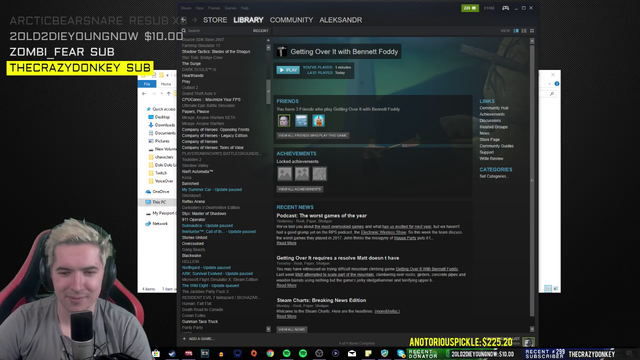The height and width of the screenshot is (360, 640).
Task: Select third locked achievement icon
Action: point(320,173)
